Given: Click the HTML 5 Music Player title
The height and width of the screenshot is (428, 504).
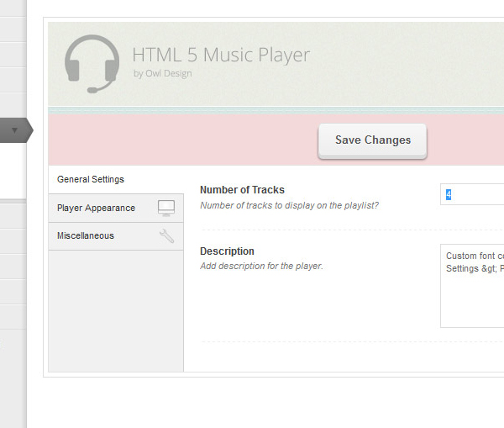Looking at the screenshot, I should click(x=221, y=55).
